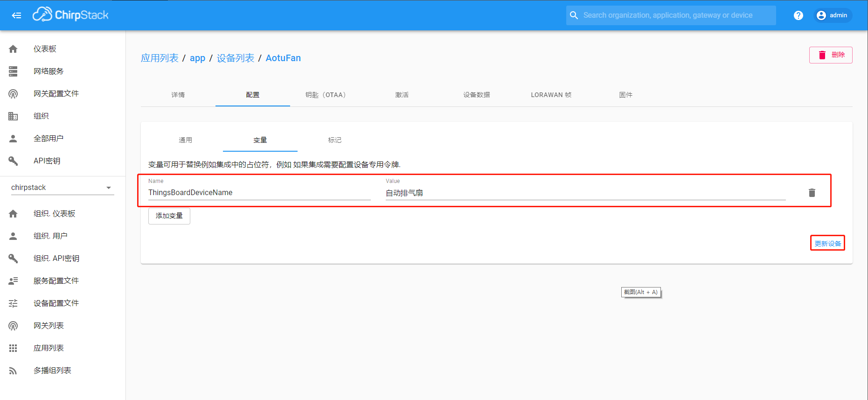
Task: Collapse the sidebar with back arrow icon
Action: [16, 15]
